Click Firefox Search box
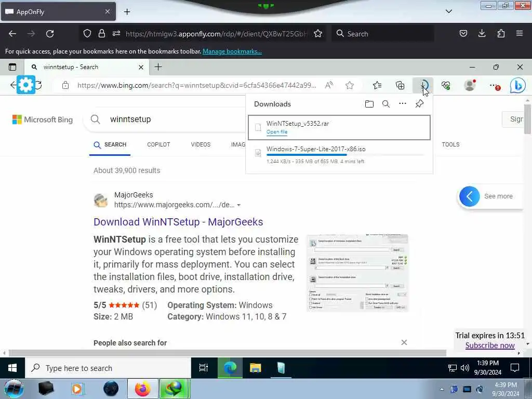The width and height of the screenshot is (532, 399). coord(383,34)
